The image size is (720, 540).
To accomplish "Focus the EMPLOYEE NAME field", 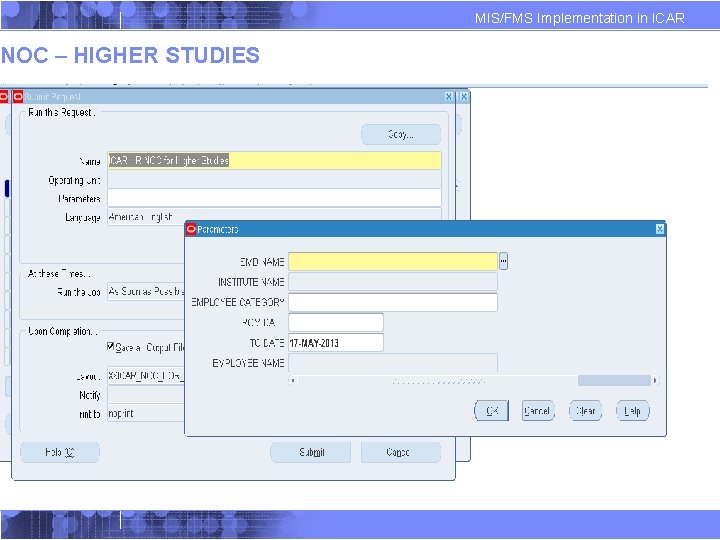I will 393,363.
